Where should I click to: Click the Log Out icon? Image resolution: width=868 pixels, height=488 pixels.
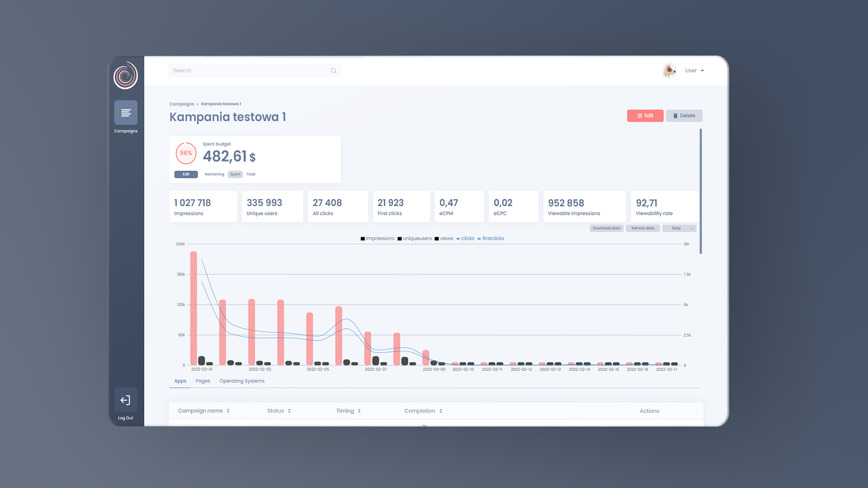click(125, 400)
